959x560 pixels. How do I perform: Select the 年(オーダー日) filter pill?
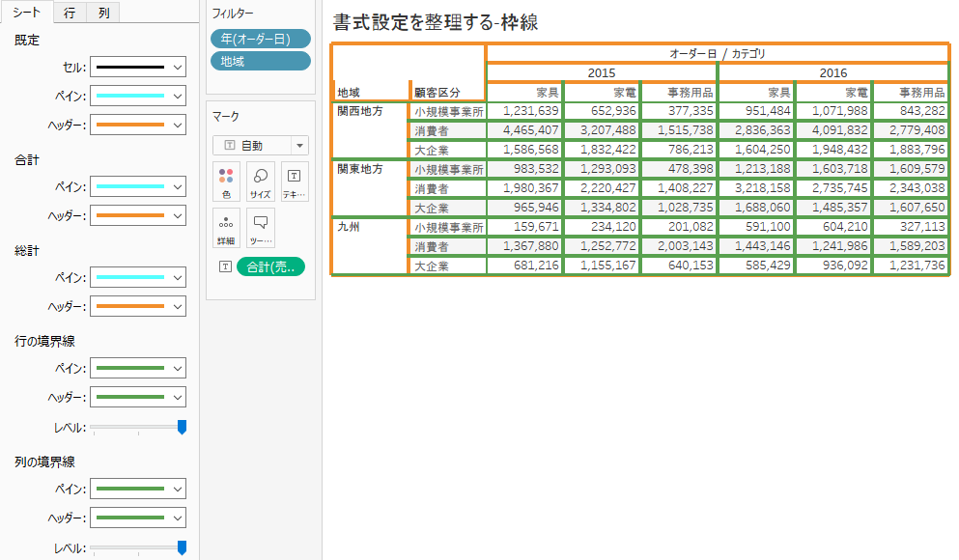[261, 40]
